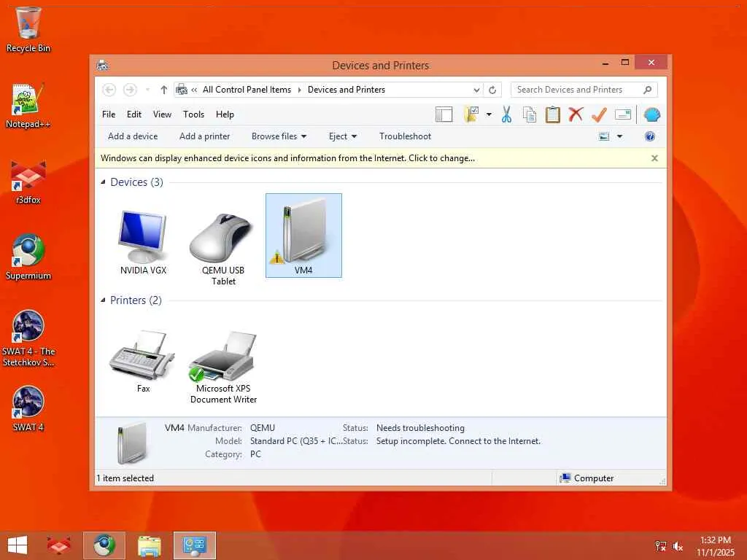Open the Tools menu
The height and width of the screenshot is (560, 747).
coord(193,114)
